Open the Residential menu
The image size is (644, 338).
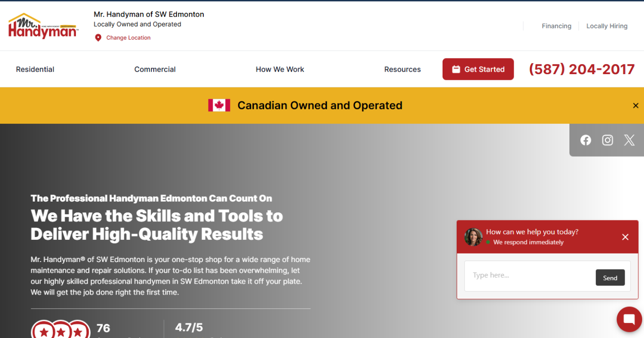pos(35,69)
